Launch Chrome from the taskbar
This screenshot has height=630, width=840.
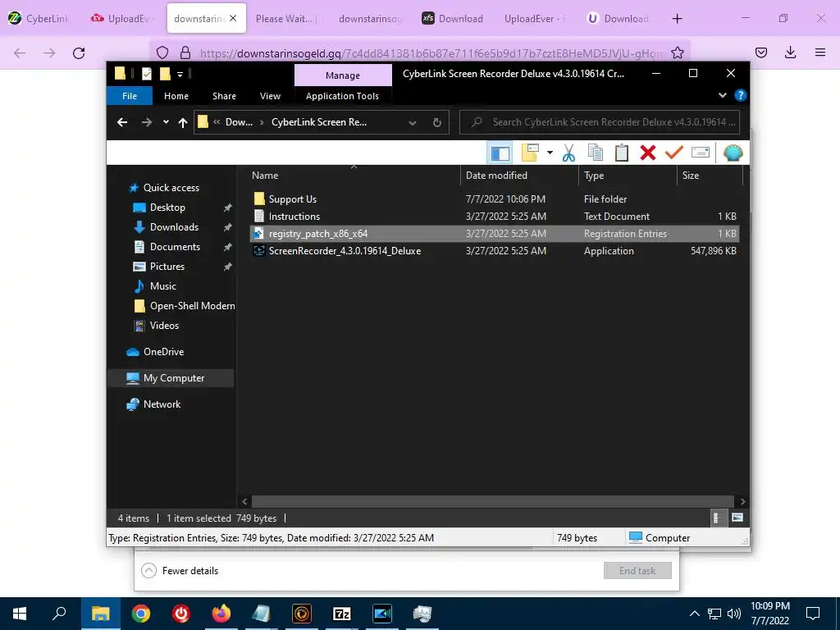(x=141, y=614)
